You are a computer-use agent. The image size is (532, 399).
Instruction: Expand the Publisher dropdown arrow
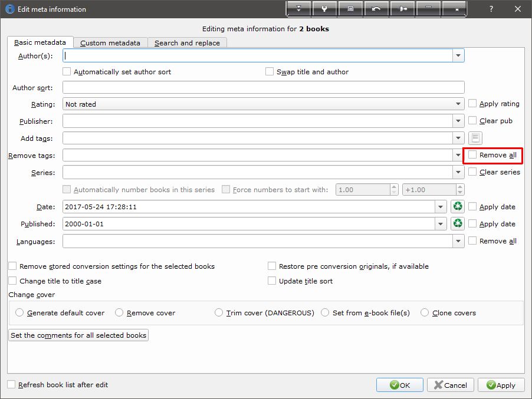(458, 121)
